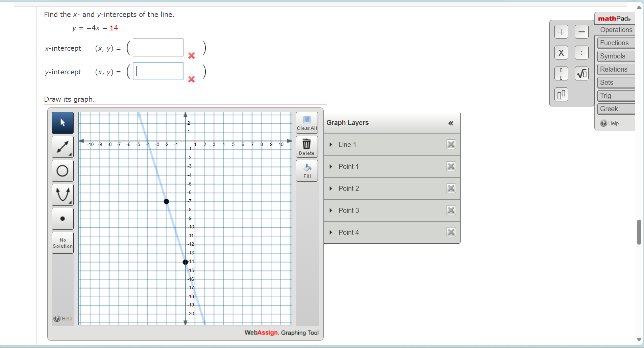The image size is (644, 348).
Task: Collapse the Graph Layers panel
Action: [x=451, y=123]
